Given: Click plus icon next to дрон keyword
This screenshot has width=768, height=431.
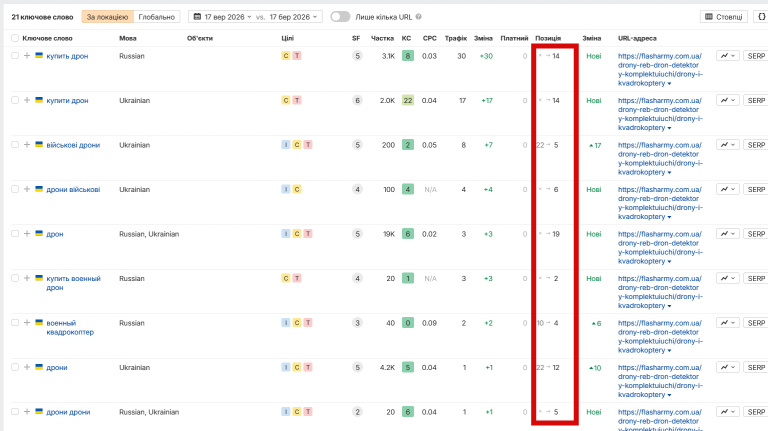Looking at the screenshot, I should pos(27,234).
